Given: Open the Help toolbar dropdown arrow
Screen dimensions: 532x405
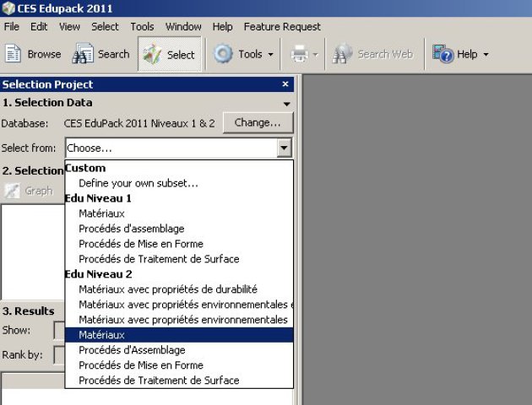Looking at the screenshot, I should click(x=486, y=54).
